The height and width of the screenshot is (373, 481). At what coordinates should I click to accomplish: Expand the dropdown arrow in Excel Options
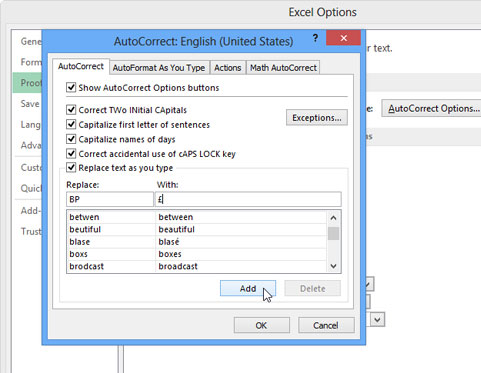tap(377, 320)
